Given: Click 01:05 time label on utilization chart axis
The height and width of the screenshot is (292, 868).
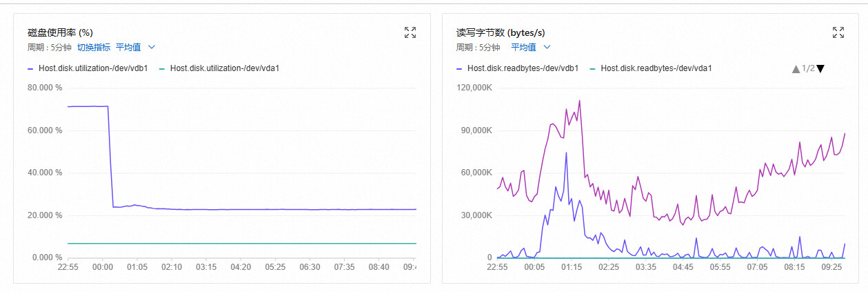Looking at the screenshot, I should (x=137, y=266).
